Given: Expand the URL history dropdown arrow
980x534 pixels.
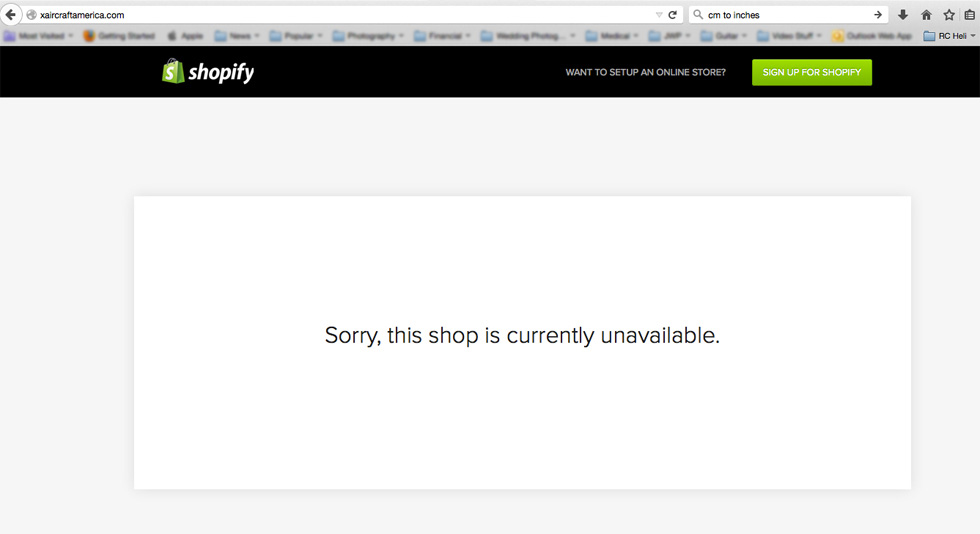Looking at the screenshot, I should [x=659, y=14].
